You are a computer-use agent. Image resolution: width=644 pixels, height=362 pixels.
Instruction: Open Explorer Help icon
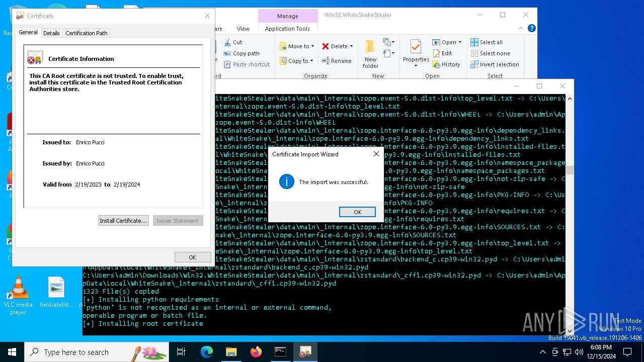532,29
